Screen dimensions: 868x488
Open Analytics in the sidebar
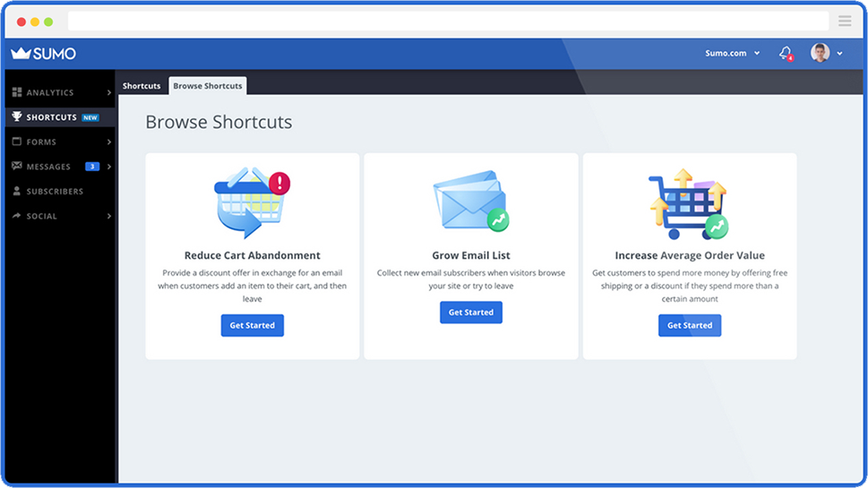(x=60, y=92)
